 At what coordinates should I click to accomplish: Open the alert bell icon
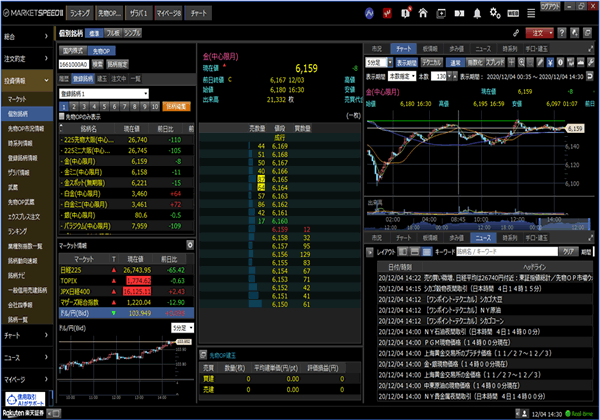click(x=477, y=13)
